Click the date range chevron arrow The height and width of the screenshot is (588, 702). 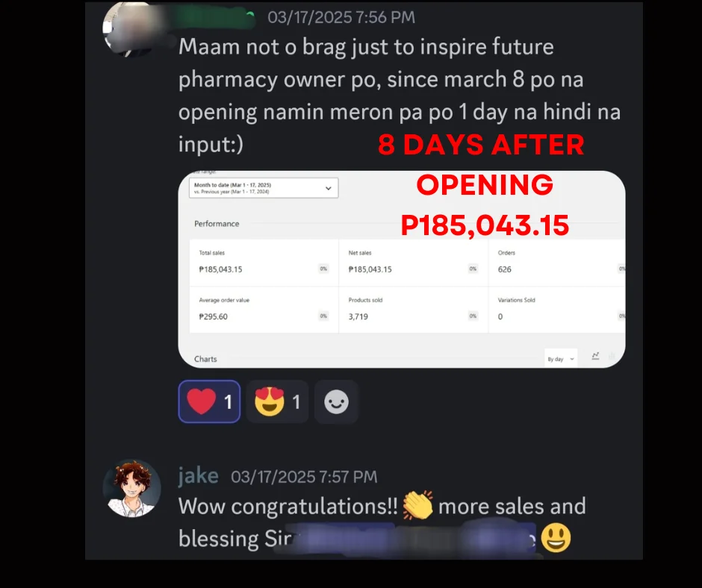click(328, 188)
